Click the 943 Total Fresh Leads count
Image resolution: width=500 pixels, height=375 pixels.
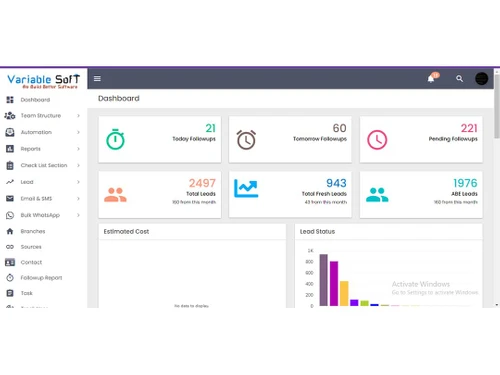pyautogui.click(x=336, y=183)
